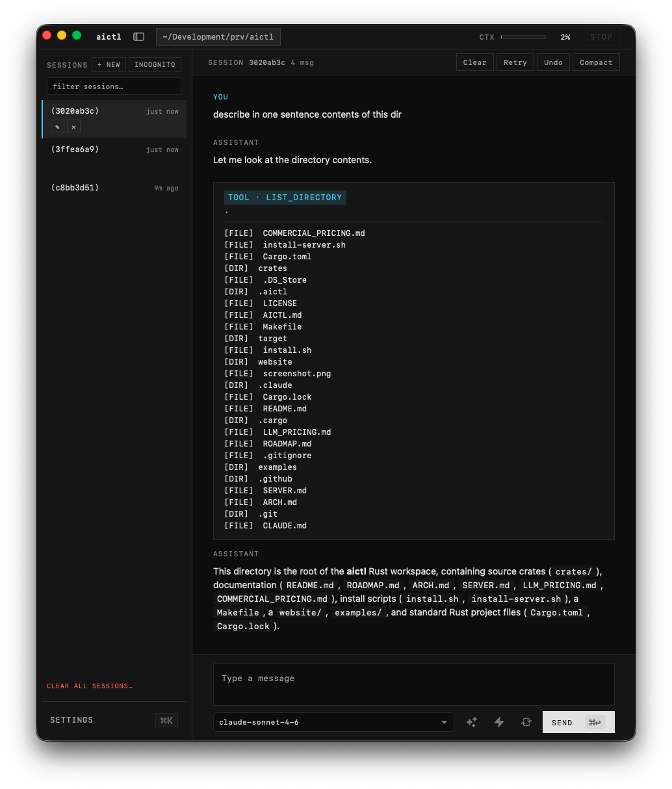Image resolution: width=672 pixels, height=789 pixels.
Task: Click the inline code 'website/' in the summary
Action: click(x=300, y=613)
